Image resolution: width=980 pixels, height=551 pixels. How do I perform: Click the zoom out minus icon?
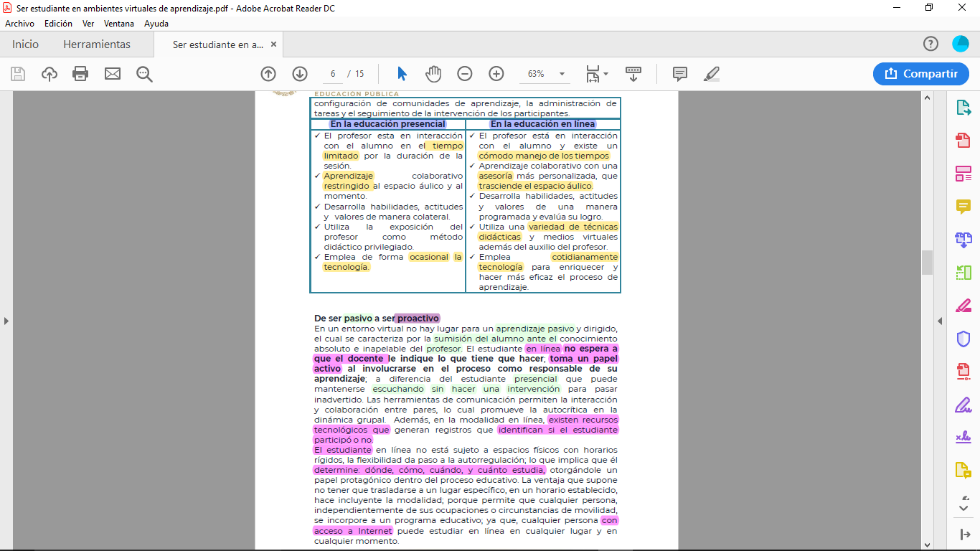coord(465,73)
